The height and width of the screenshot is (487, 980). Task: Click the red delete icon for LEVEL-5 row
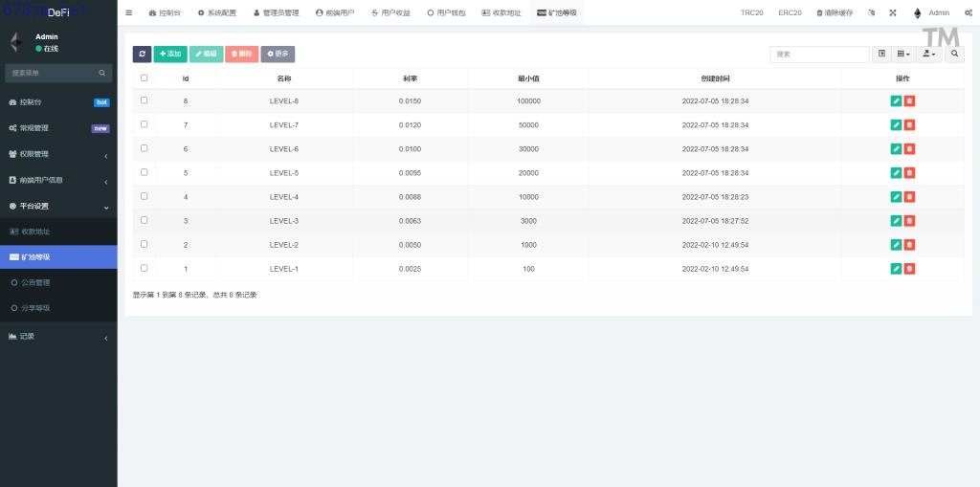pos(910,172)
